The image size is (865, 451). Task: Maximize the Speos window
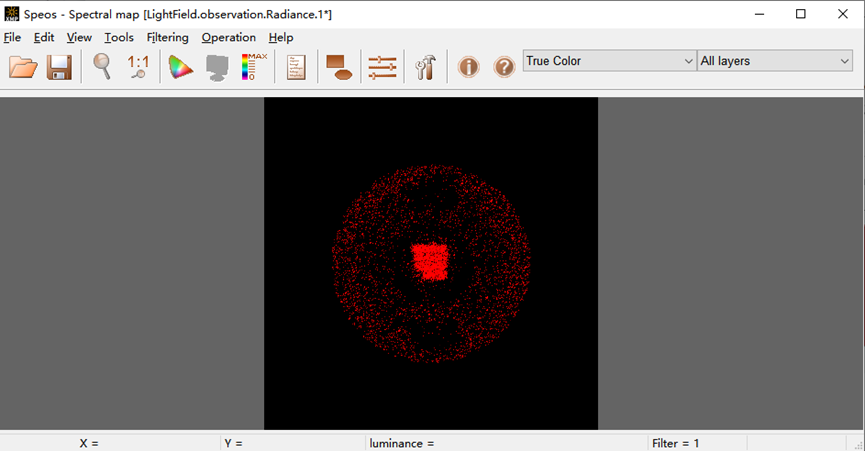800,14
